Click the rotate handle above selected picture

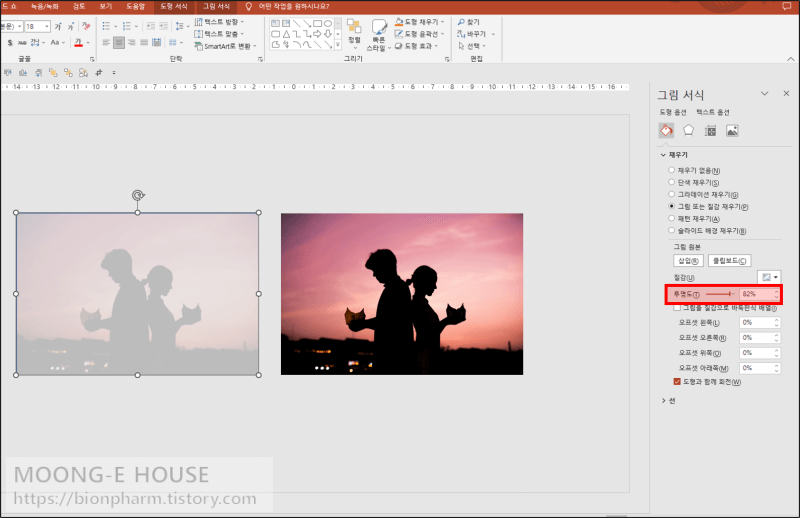point(138,195)
